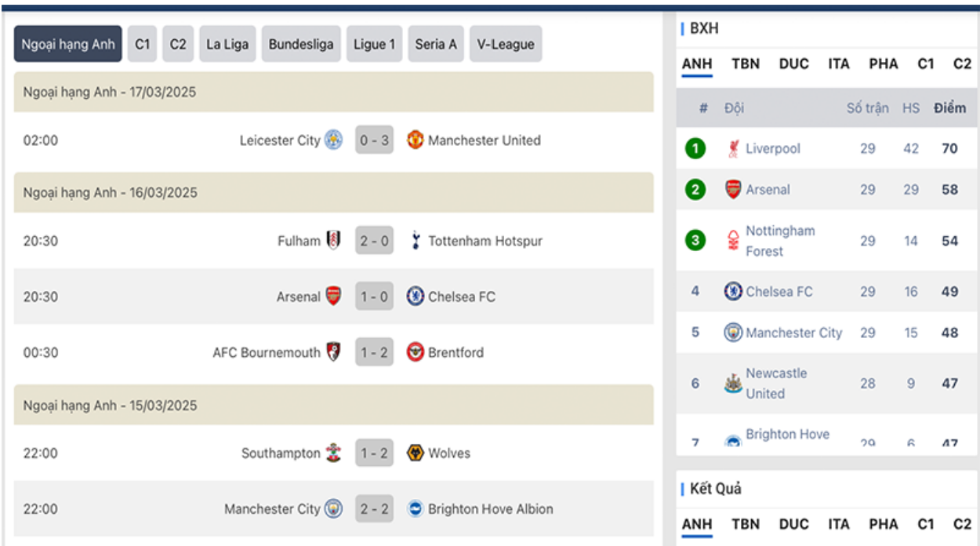Select the Ngoại hạng Anh league tab
The height and width of the screenshot is (546, 980).
coord(68,45)
